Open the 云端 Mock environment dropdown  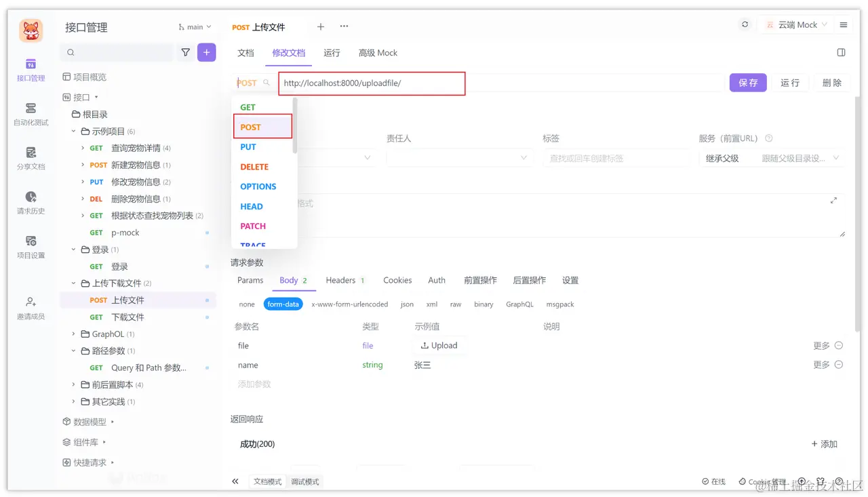tap(795, 24)
